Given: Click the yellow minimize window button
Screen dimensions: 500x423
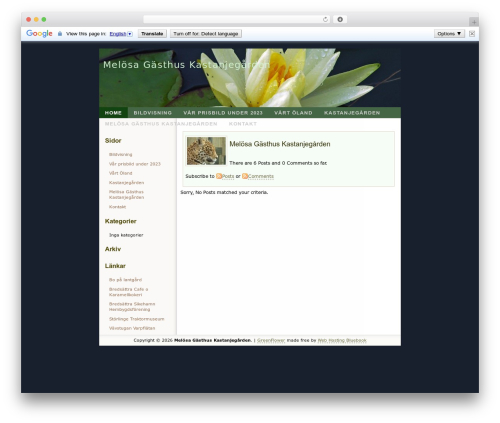Looking at the screenshot, I should 36,19.
